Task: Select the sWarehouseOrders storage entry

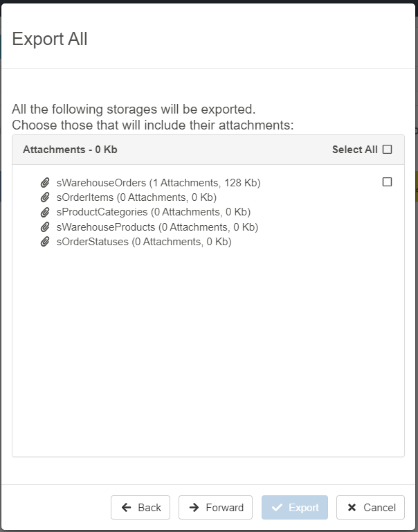Action: coord(158,183)
